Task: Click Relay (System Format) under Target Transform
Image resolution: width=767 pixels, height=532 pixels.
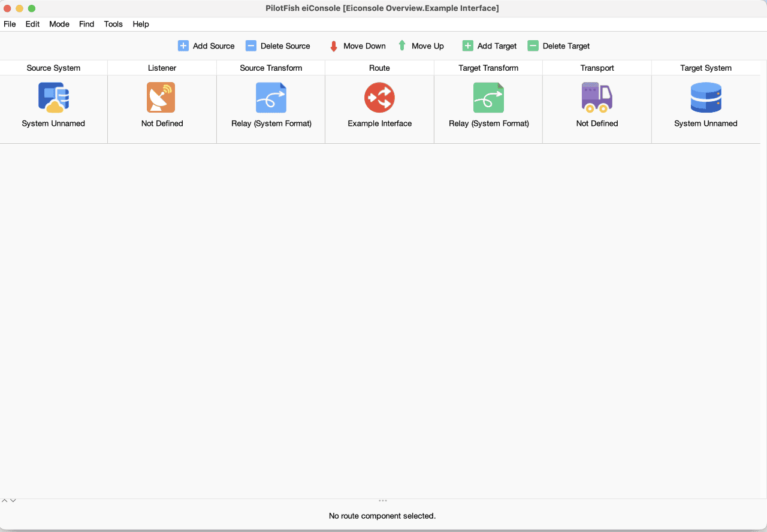Action: tap(489, 123)
